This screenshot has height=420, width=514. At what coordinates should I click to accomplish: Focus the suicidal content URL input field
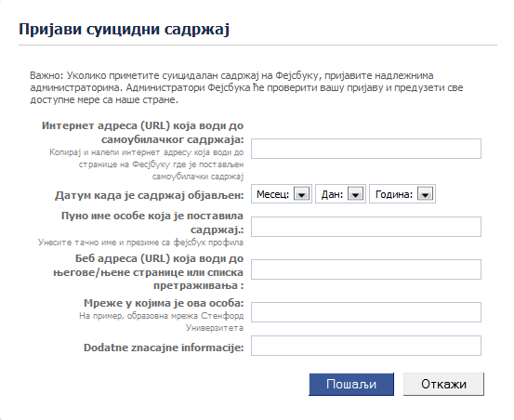tap(366, 149)
